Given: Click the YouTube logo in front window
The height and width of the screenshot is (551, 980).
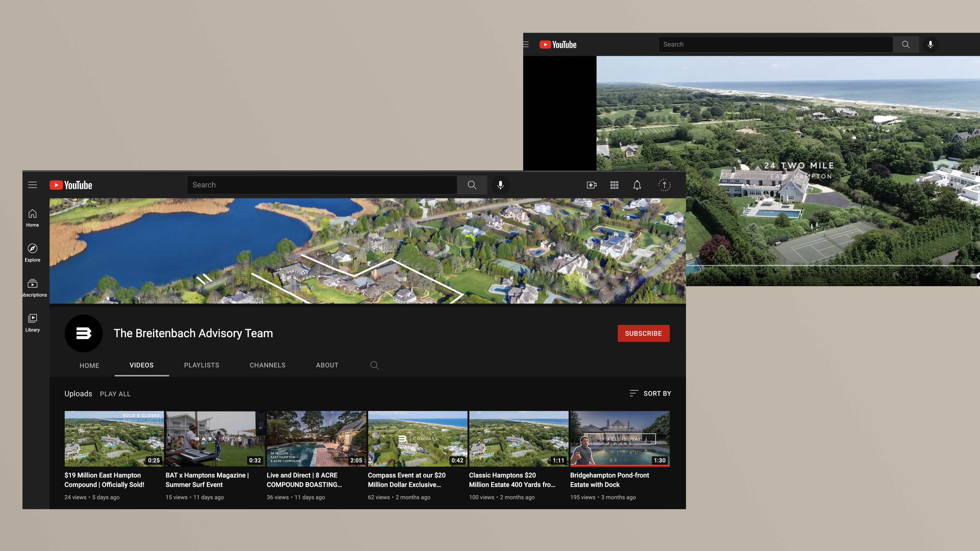Looking at the screenshot, I should pyautogui.click(x=71, y=185).
